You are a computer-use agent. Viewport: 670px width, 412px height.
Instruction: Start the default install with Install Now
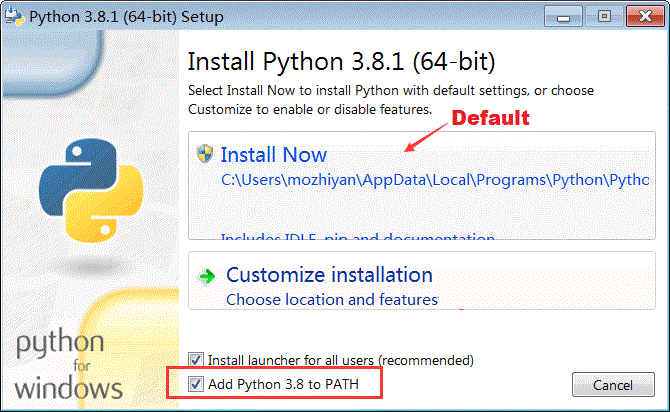coord(273,155)
